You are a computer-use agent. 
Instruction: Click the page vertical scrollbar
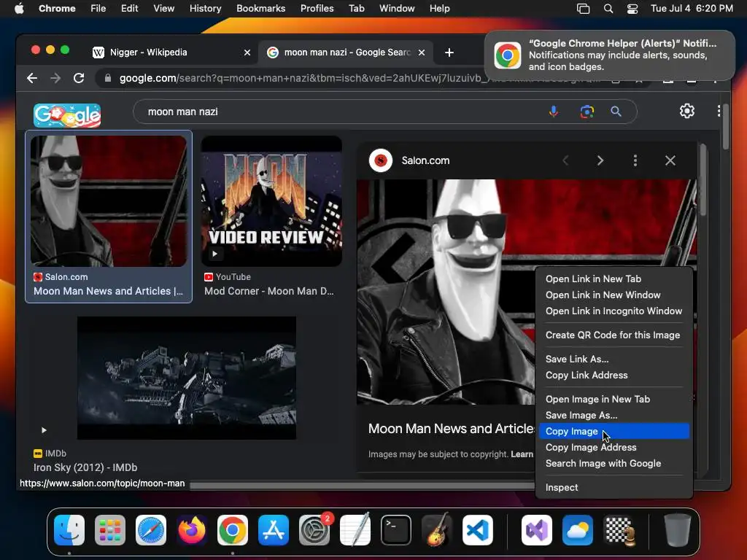pos(725,126)
